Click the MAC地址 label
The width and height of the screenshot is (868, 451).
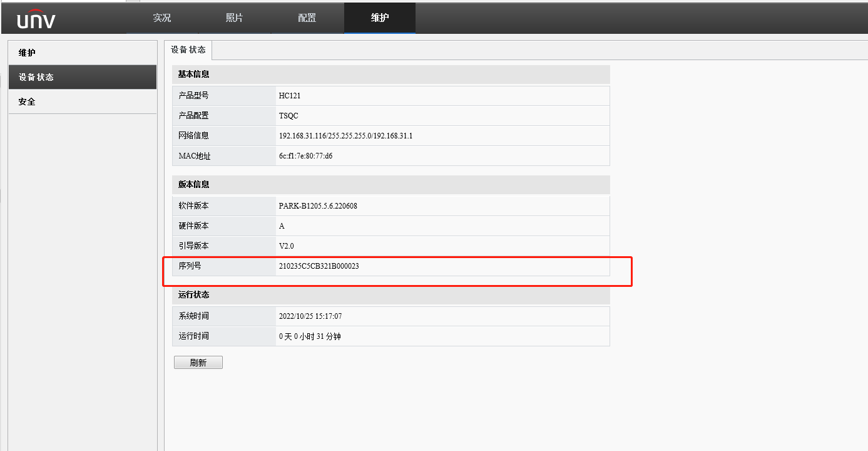195,156
